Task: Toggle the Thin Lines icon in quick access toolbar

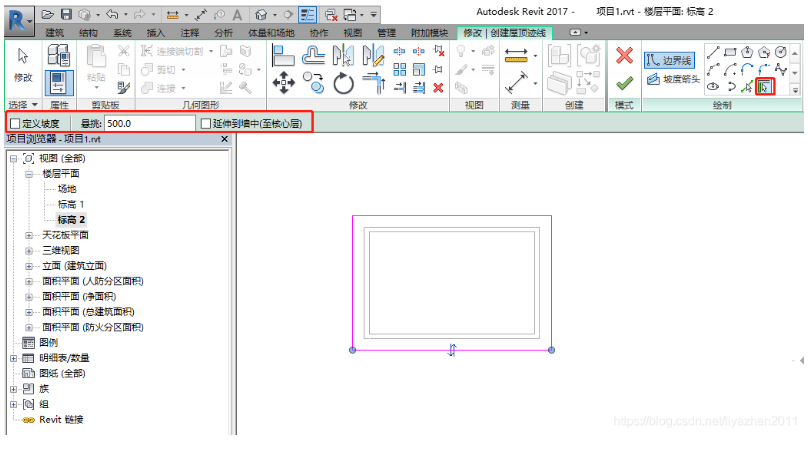Action: tap(307, 15)
